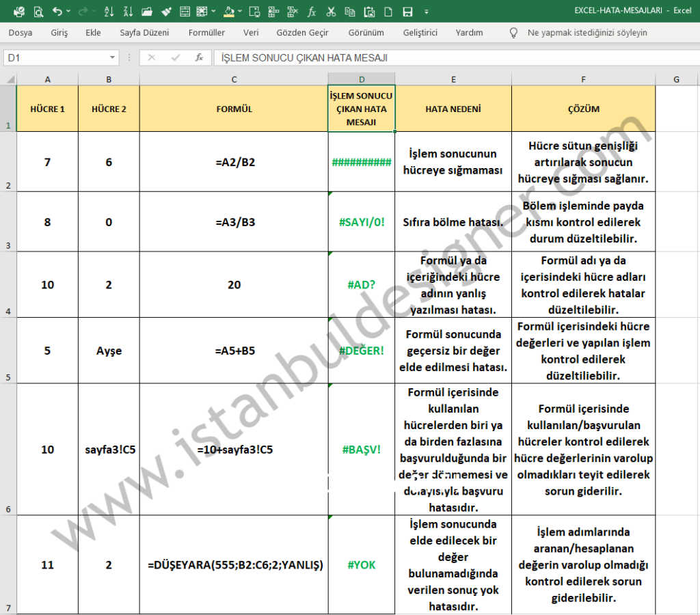Click the open folder icon
Screen dimensions: 700x615
click(x=147, y=12)
